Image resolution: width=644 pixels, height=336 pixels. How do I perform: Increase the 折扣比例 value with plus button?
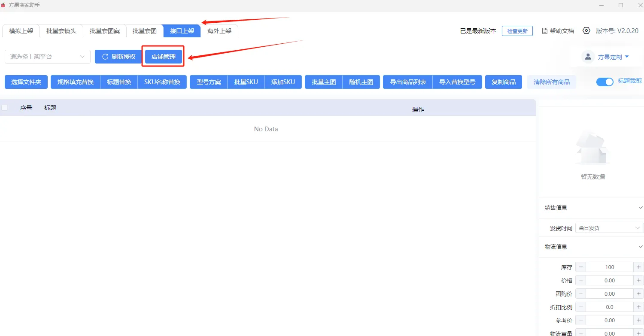tap(639, 307)
